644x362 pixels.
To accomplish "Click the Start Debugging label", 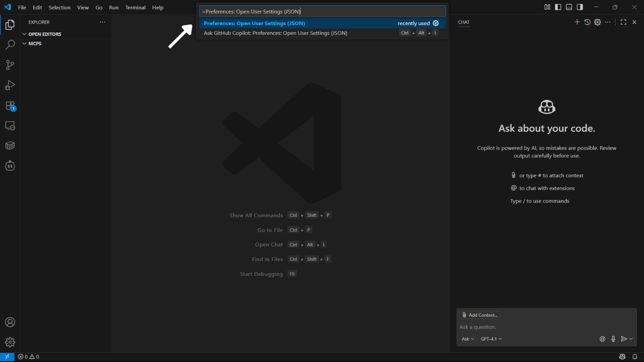I will click(x=261, y=274).
